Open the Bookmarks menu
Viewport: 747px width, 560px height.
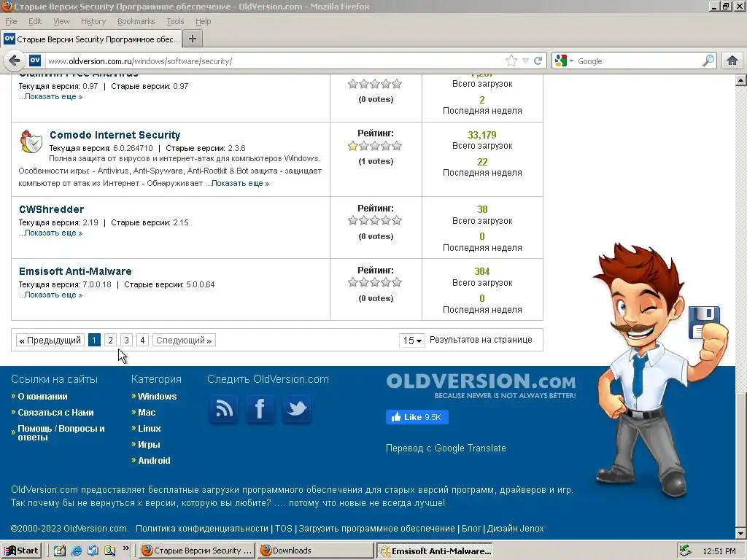136,21
